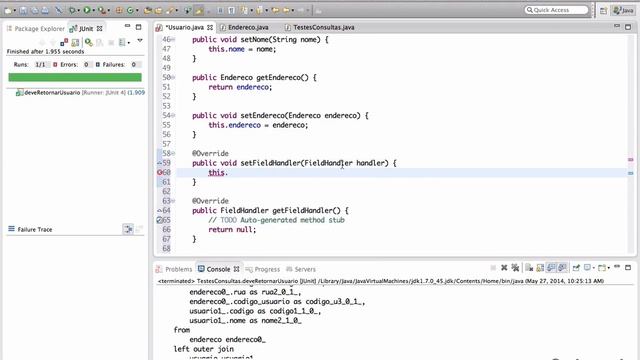Open the Open Perspective icon
Viewport: 640px width, 360px height.
(603, 11)
